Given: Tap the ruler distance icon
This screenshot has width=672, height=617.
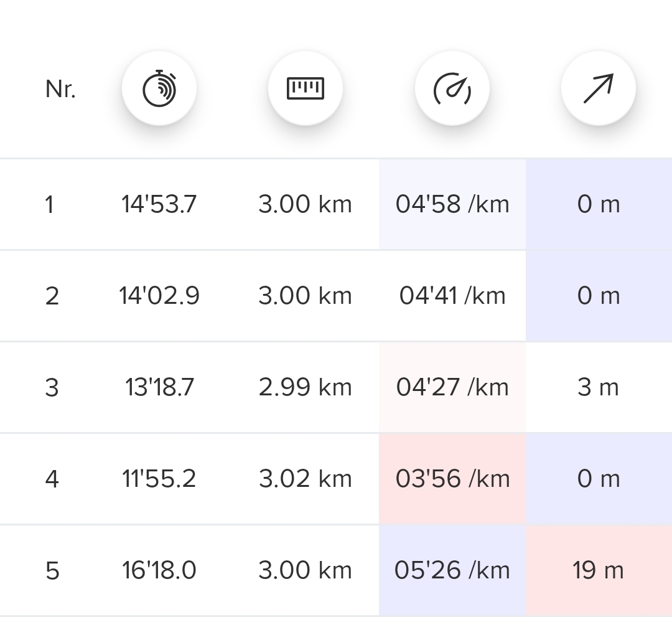Looking at the screenshot, I should pos(306,88).
